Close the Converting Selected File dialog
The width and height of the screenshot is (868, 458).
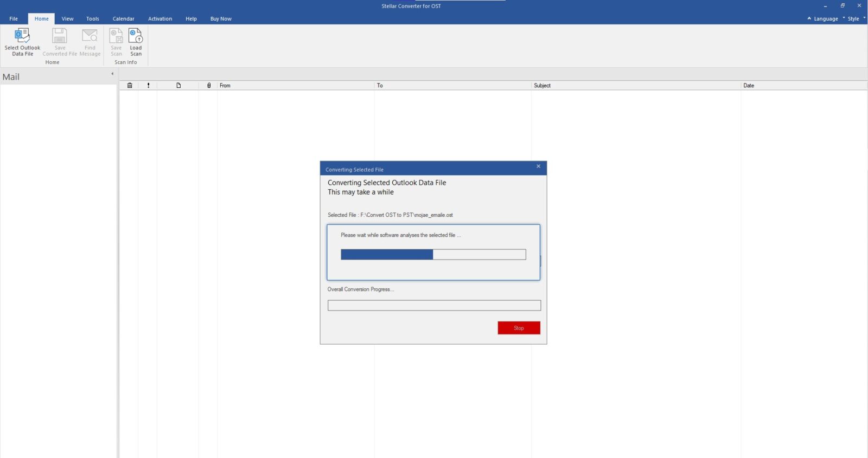(x=538, y=166)
